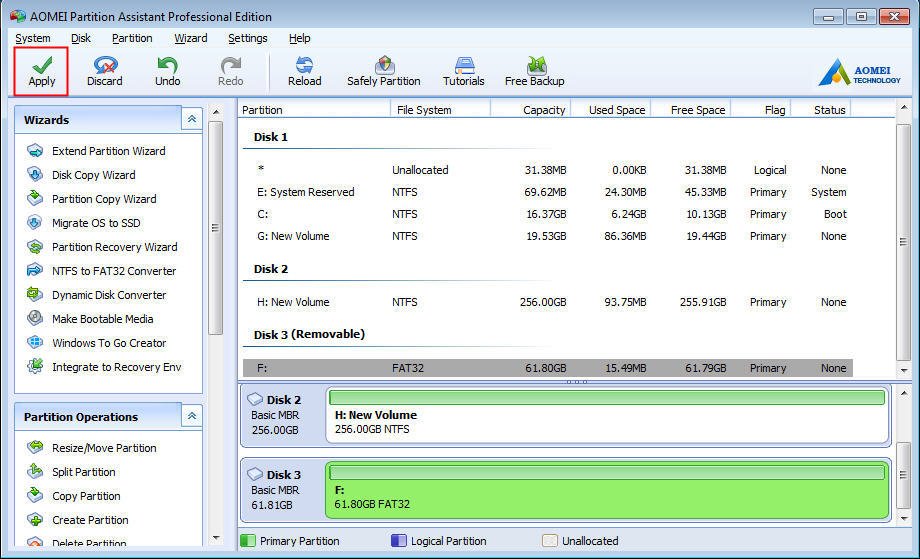Click the Disk 1 group header
Viewport: 920px width, 559px height.
point(270,137)
